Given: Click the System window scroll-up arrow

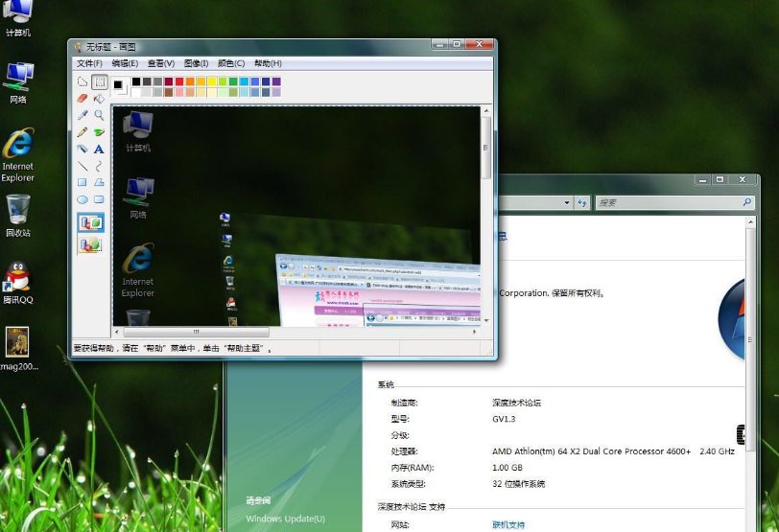Looking at the screenshot, I should pyautogui.click(x=751, y=221).
